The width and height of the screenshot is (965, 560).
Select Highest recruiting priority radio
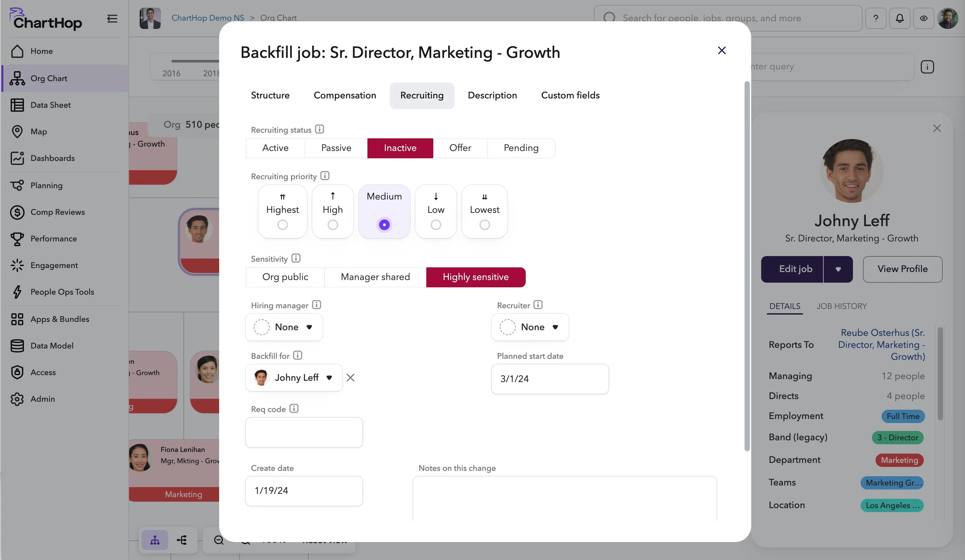283,225
